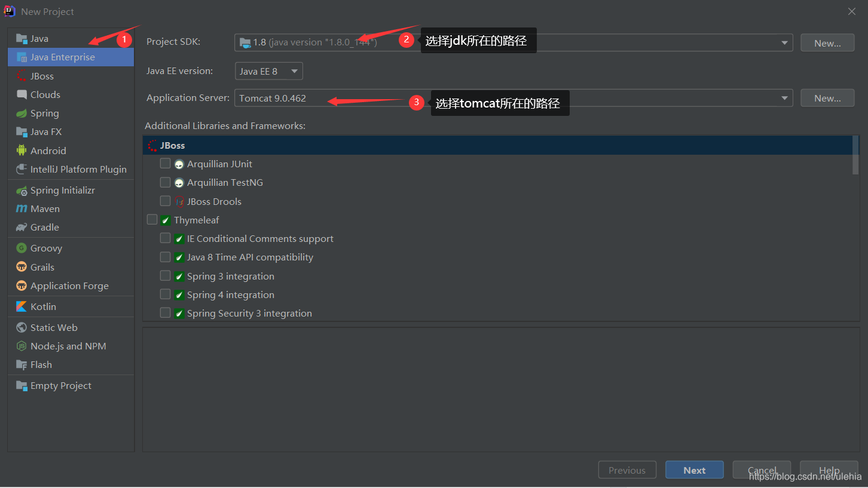Check the Spring 3 integration checkbox
The image size is (868, 488).
[x=165, y=276]
